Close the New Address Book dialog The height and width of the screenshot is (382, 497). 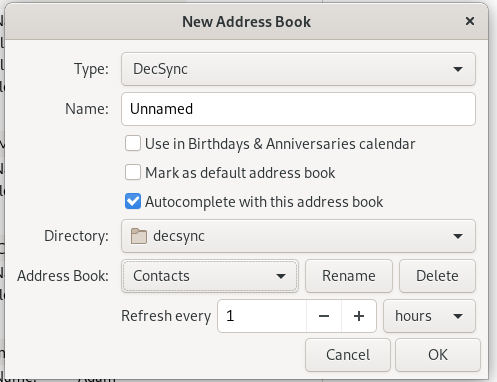[x=470, y=21]
